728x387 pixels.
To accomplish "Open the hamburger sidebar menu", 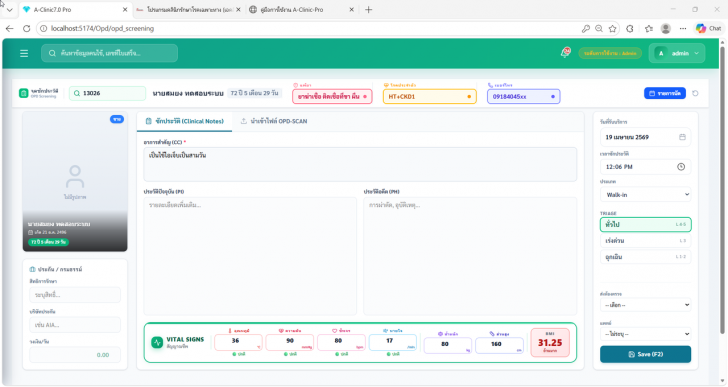I will [24, 53].
